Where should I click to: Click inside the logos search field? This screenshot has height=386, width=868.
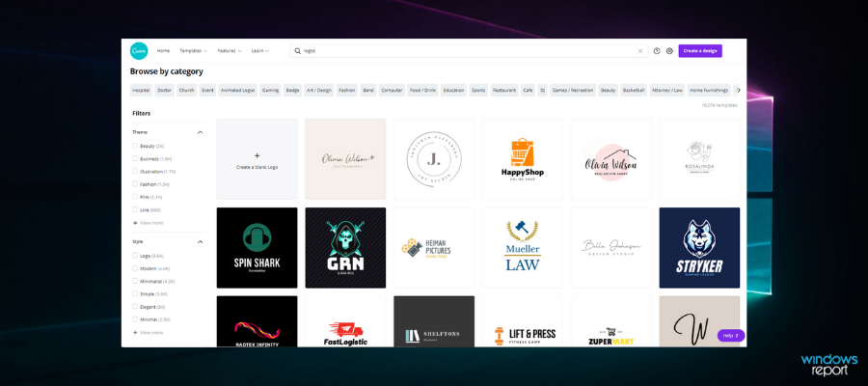(x=468, y=51)
